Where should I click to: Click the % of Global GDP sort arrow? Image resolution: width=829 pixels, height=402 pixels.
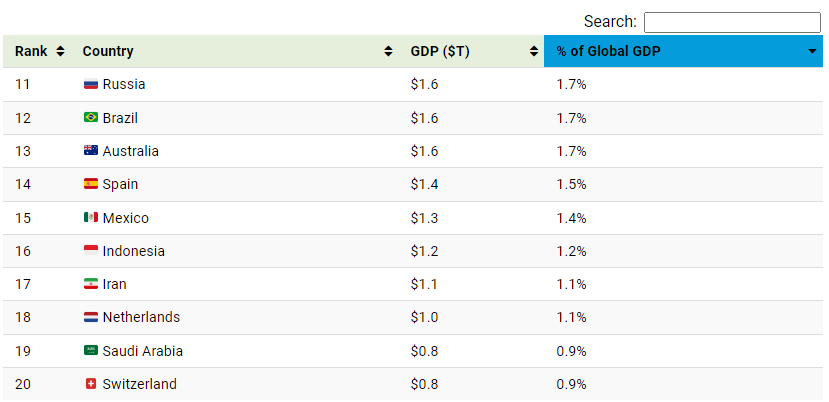click(x=812, y=52)
